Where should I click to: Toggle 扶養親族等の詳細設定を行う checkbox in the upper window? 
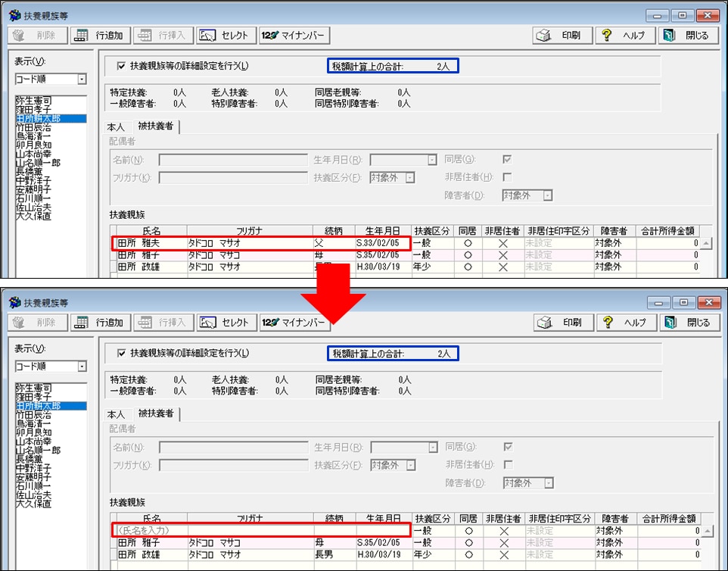(x=121, y=66)
